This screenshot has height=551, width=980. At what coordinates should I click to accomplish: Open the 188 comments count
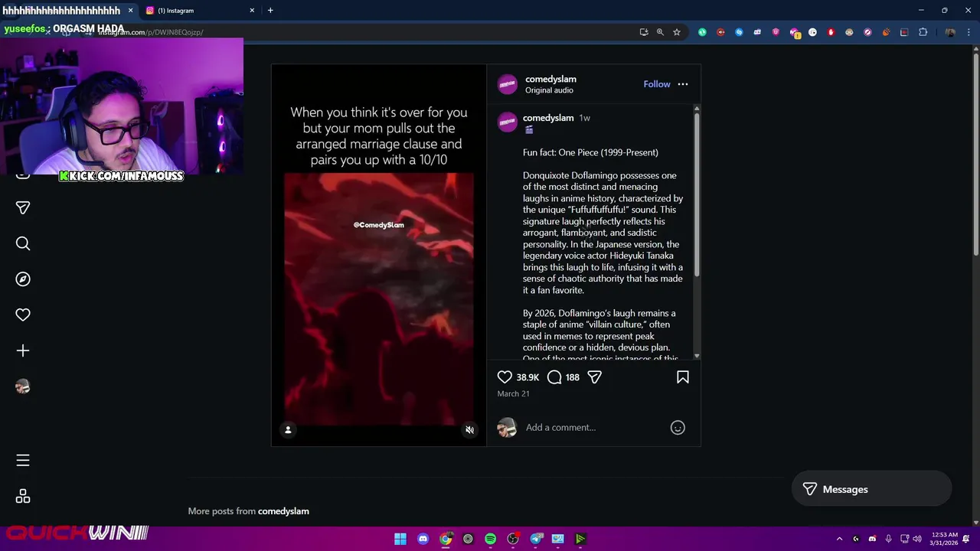(573, 377)
